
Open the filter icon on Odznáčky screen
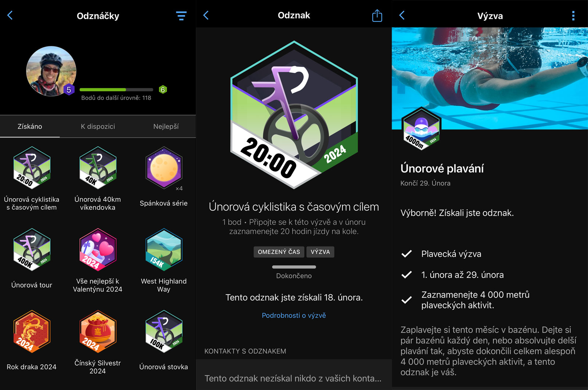tap(181, 16)
